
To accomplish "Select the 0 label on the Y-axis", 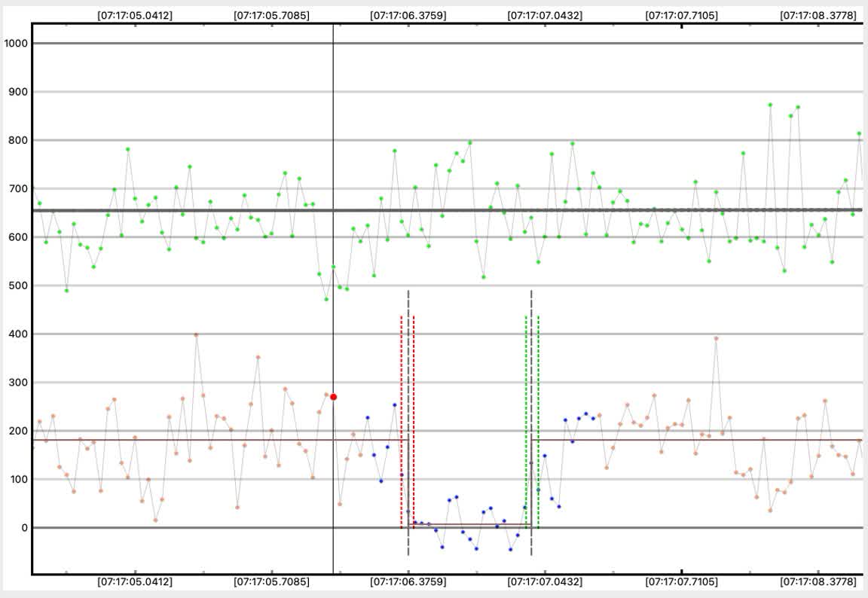I will [24, 528].
